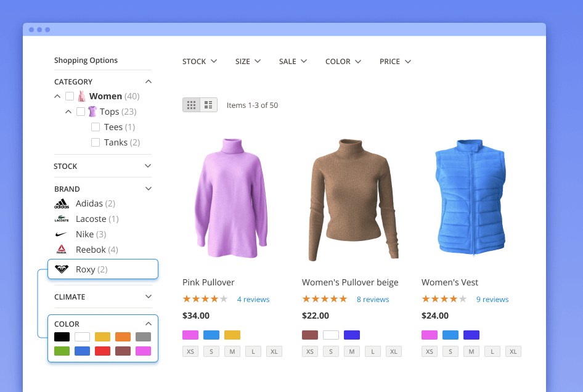Open the SIZE filter menu

click(x=248, y=62)
